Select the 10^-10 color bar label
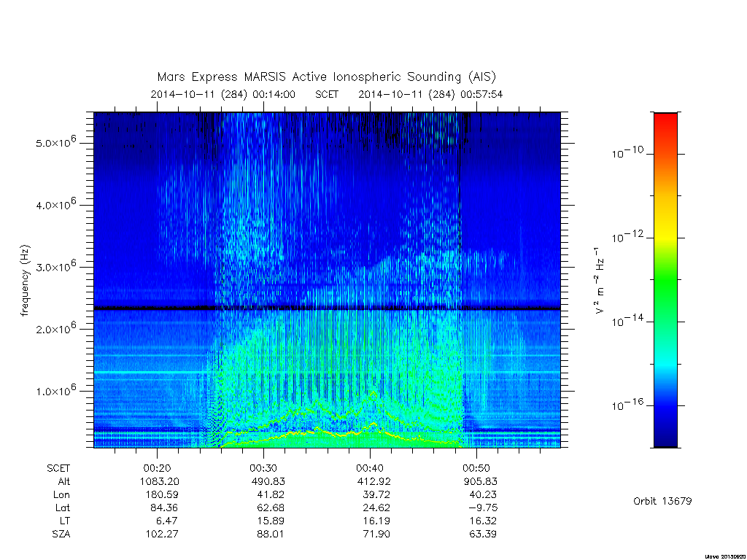Image resolution: width=747 pixels, height=560 pixels. click(x=627, y=152)
